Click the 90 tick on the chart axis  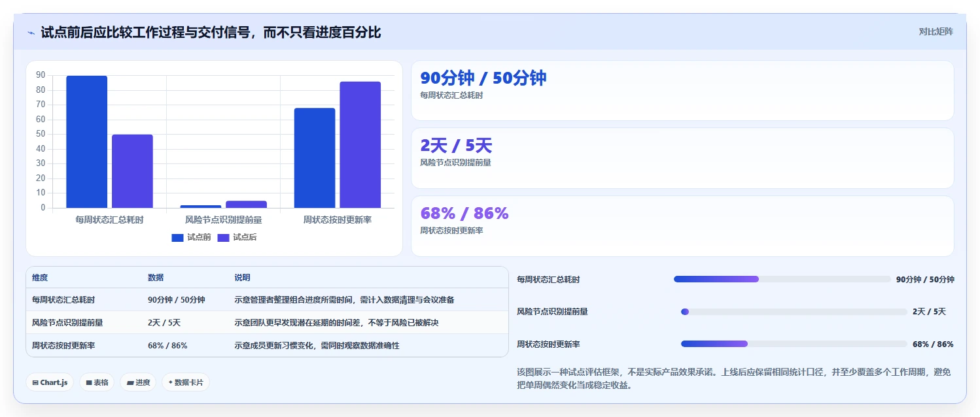41,75
